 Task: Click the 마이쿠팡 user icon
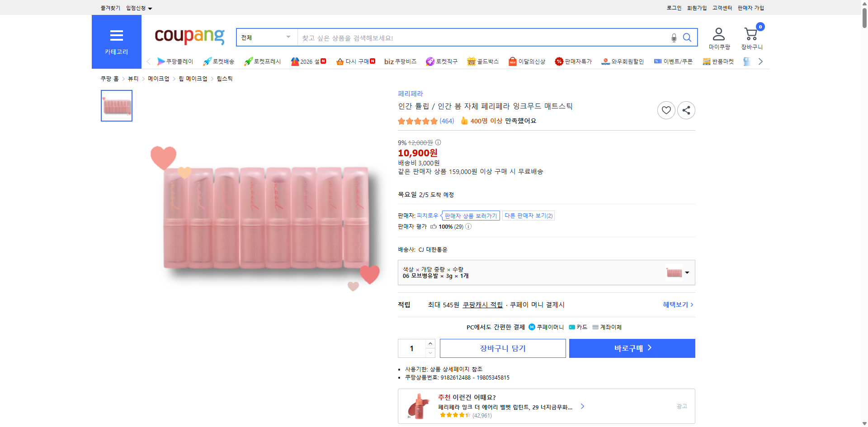tap(718, 32)
